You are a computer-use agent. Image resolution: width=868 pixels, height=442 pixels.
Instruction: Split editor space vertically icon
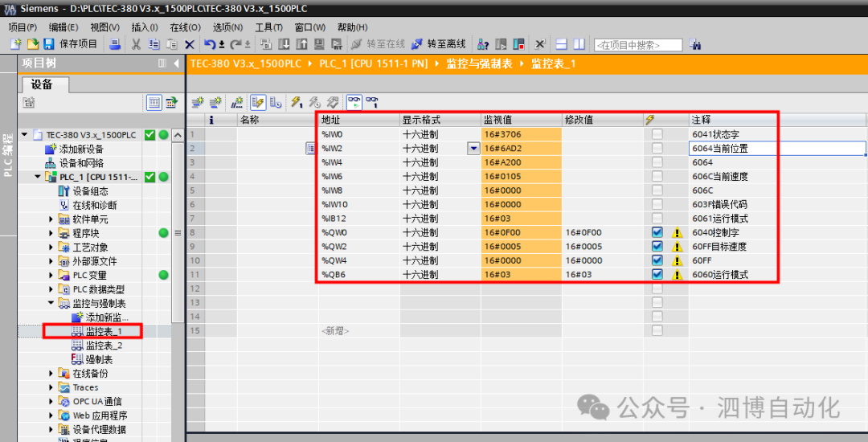coord(579,44)
